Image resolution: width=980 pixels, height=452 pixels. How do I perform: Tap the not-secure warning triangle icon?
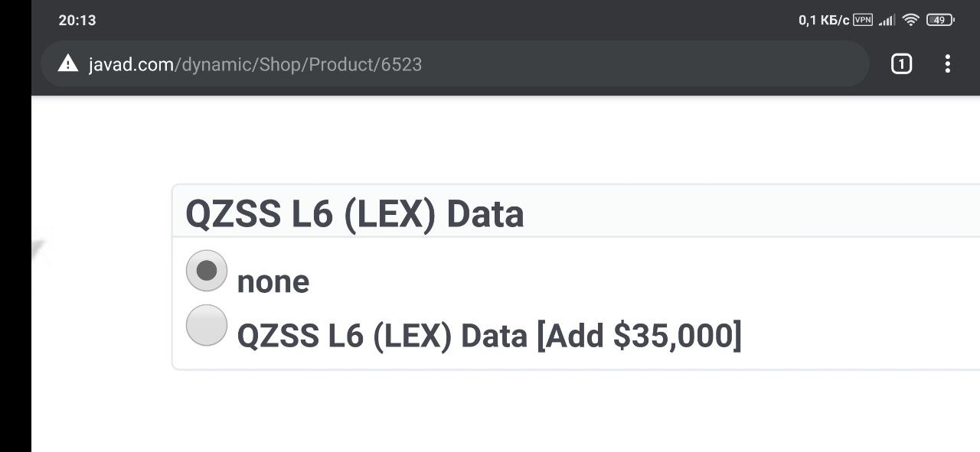pyautogui.click(x=68, y=63)
